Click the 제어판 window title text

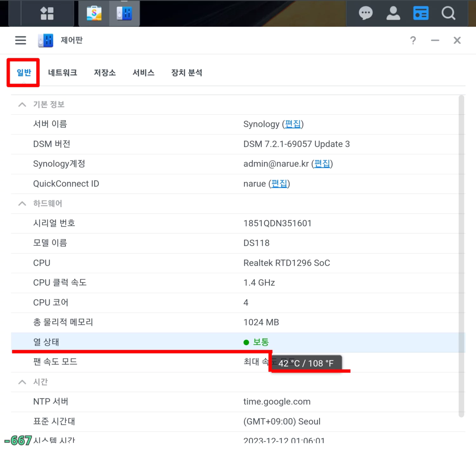[x=72, y=40]
